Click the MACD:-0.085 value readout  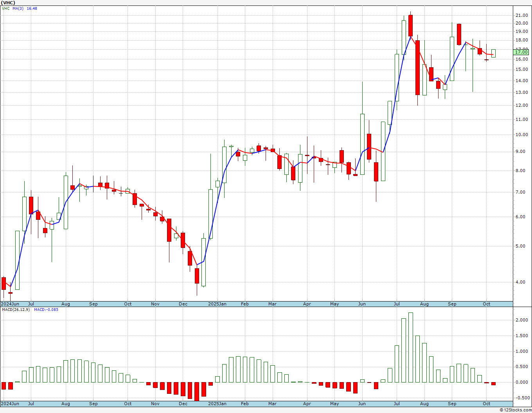[46, 310]
